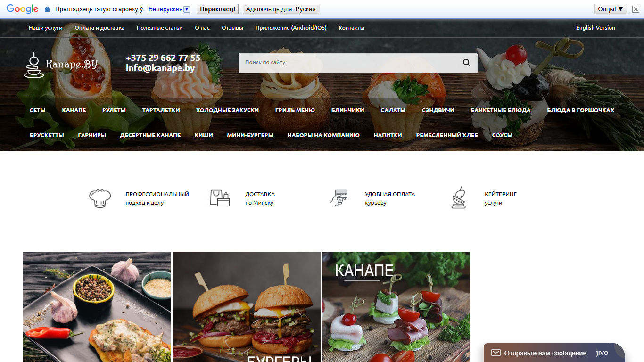Click КЕЙТЕРИНГ услуги text

point(501,198)
